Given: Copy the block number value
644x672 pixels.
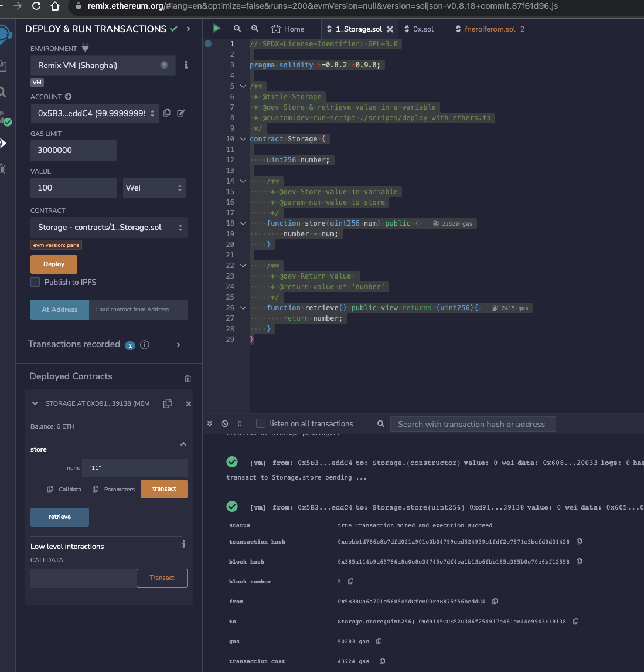Looking at the screenshot, I should [350, 582].
